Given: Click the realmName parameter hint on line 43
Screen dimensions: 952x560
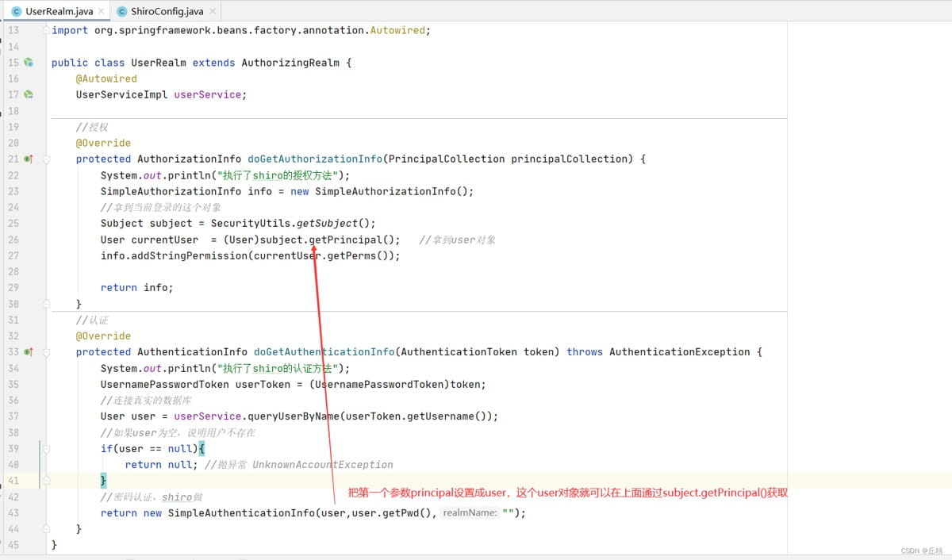Looking at the screenshot, I should pyautogui.click(x=470, y=513).
